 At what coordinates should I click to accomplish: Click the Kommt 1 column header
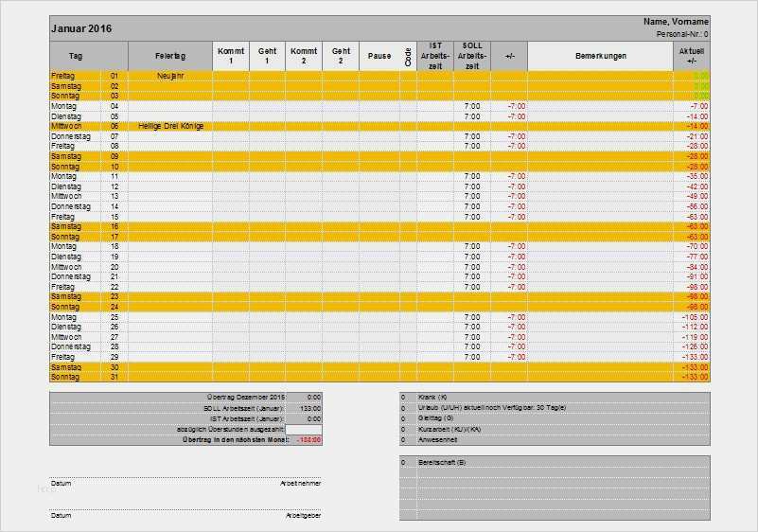231,56
